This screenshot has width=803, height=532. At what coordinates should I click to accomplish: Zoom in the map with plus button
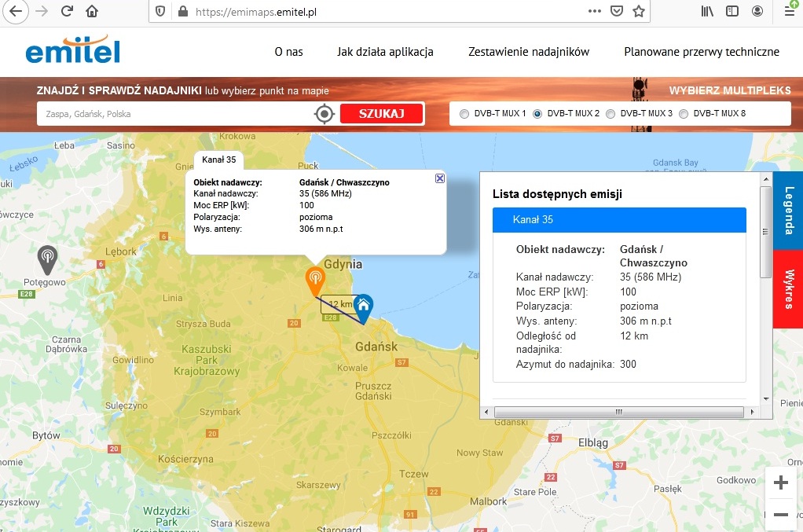coord(780,482)
